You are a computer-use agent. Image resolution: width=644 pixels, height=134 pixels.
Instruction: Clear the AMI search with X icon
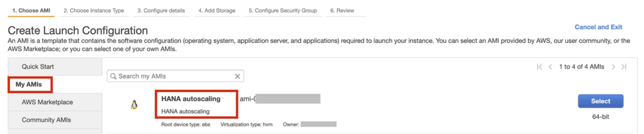237,76
